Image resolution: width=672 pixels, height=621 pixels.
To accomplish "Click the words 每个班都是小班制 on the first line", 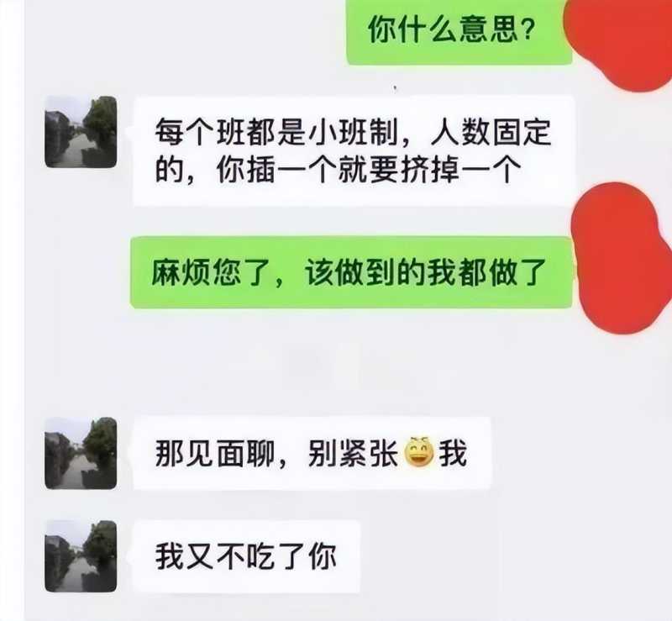I will tap(277, 132).
